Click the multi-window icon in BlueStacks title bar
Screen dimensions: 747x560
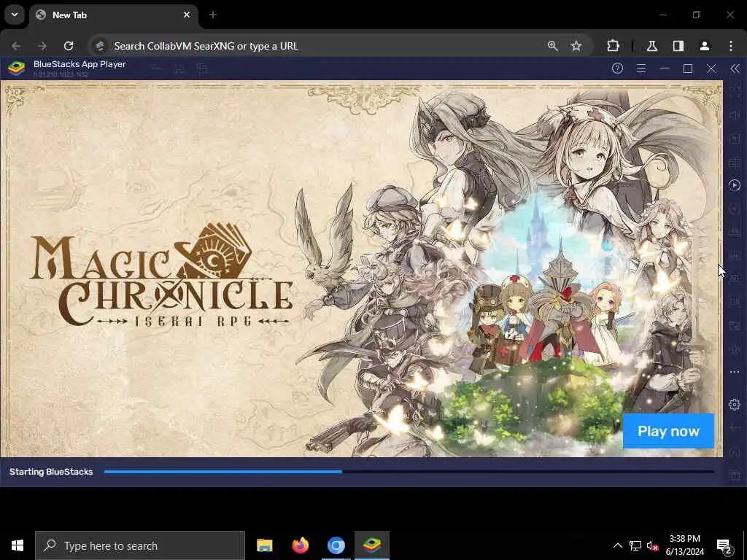(202, 69)
